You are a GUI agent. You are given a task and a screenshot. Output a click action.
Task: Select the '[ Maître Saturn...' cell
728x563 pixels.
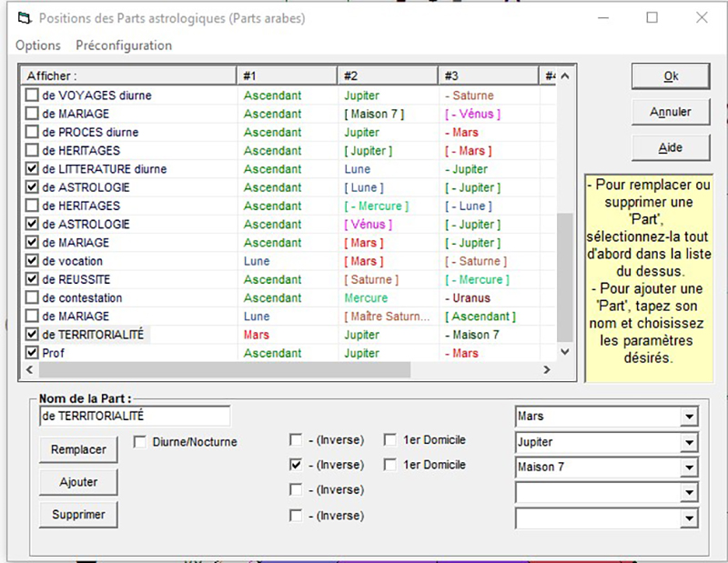(x=388, y=317)
